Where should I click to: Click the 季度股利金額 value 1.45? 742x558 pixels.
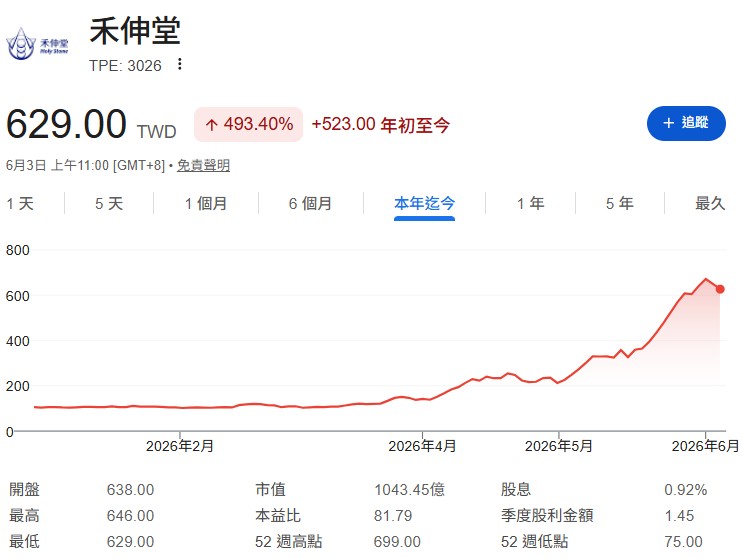coord(679,515)
